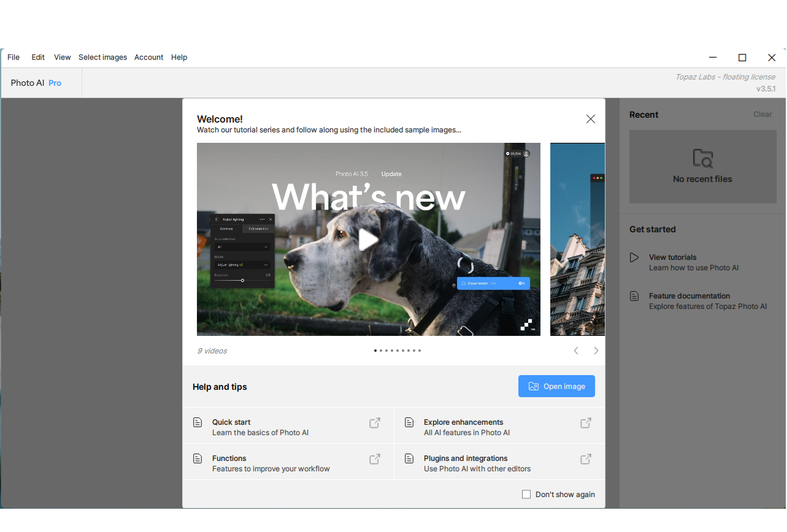Open the File menu
Viewport: 787px width, 532px height.
click(x=13, y=57)
